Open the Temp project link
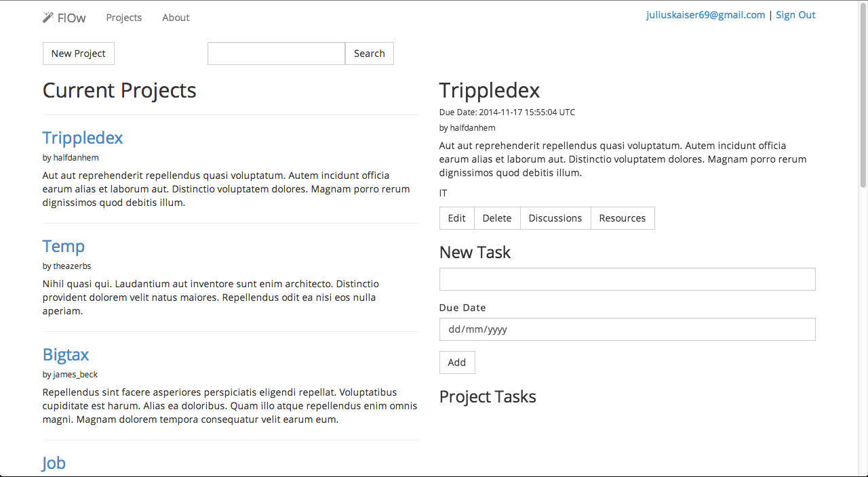This screenshot has width=868, height=477. click(64, 246)
